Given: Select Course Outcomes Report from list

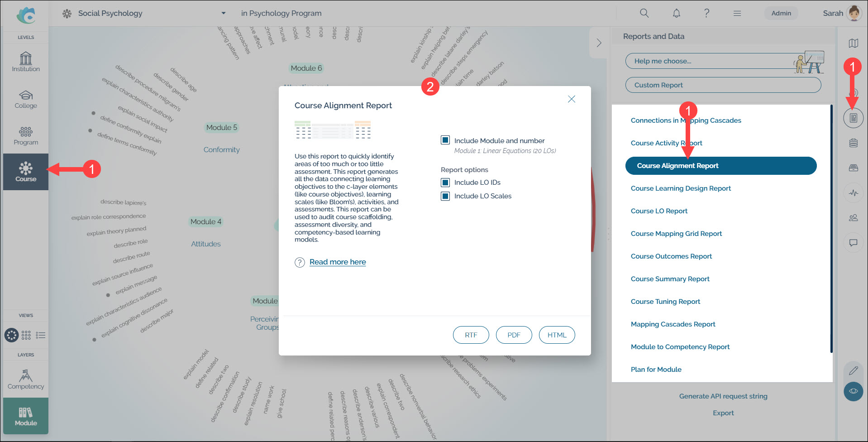Looking at the screenshot, I should click(671, 256).
